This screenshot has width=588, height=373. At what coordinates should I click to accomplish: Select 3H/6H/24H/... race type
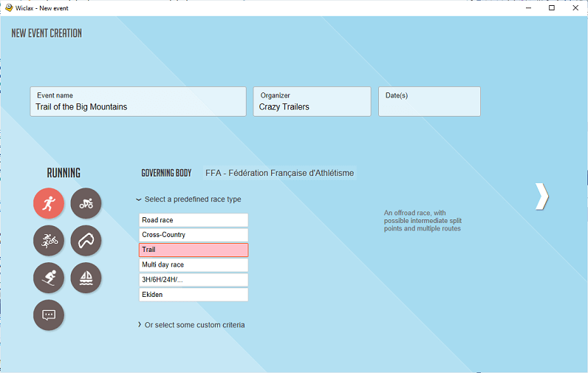(194, 280)
